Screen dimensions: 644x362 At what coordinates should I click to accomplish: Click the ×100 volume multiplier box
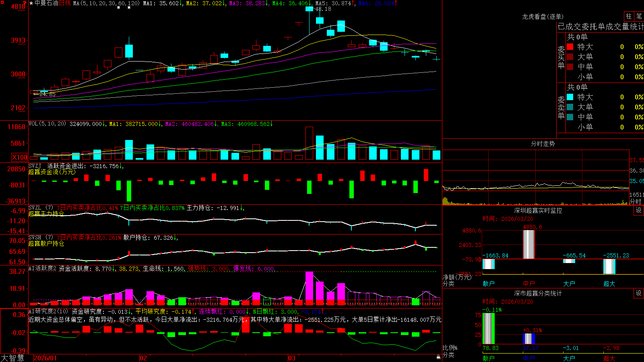tap(20, 157)
